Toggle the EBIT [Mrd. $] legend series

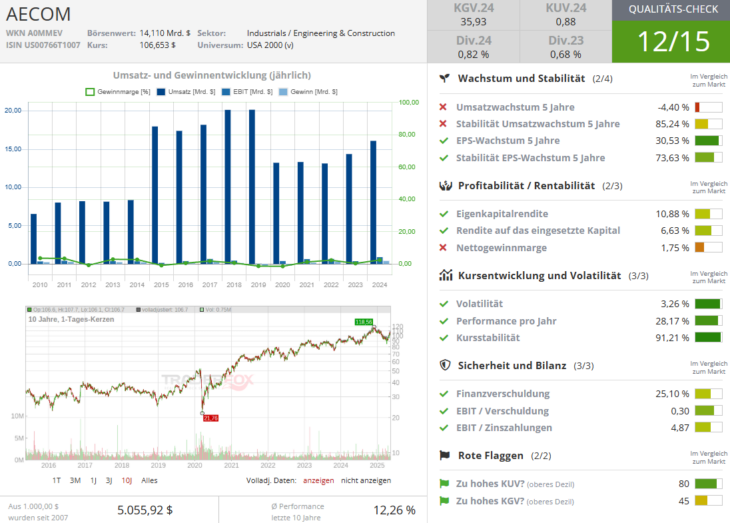pos(247,92)
